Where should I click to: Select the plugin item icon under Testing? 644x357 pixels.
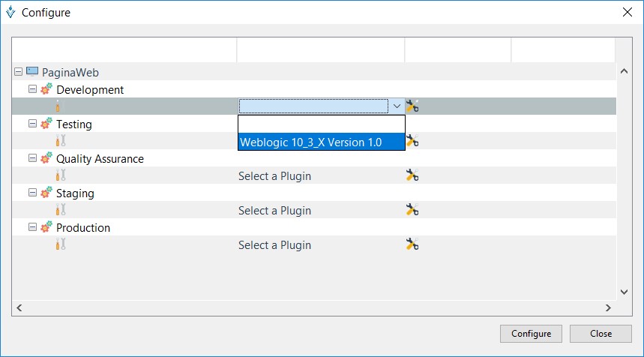tap(61, 140)
